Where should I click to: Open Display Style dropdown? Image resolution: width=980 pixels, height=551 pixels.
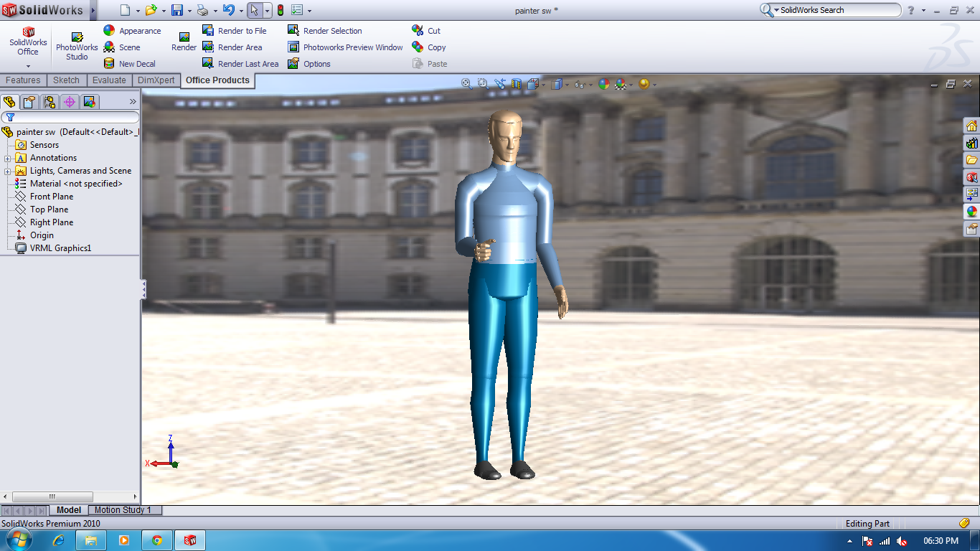click(567, 85)
